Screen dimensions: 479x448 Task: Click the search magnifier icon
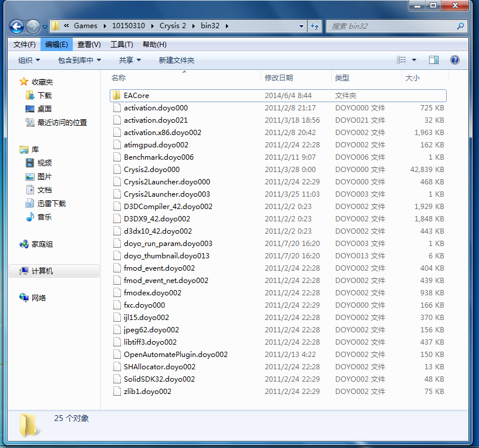[460, 26]
